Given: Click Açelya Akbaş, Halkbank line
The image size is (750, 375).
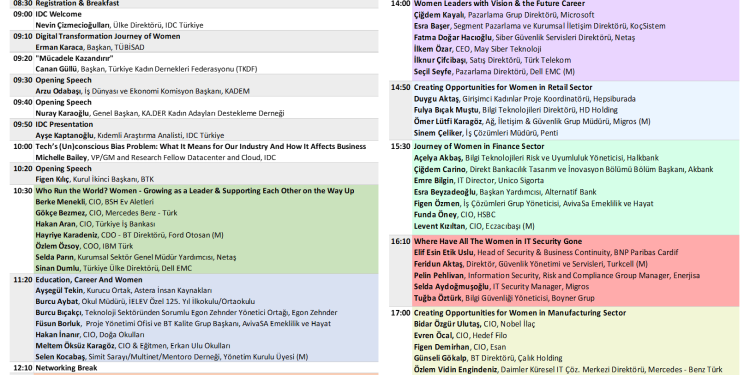Looking at the screenshot, I should click(x=536, y=158).
